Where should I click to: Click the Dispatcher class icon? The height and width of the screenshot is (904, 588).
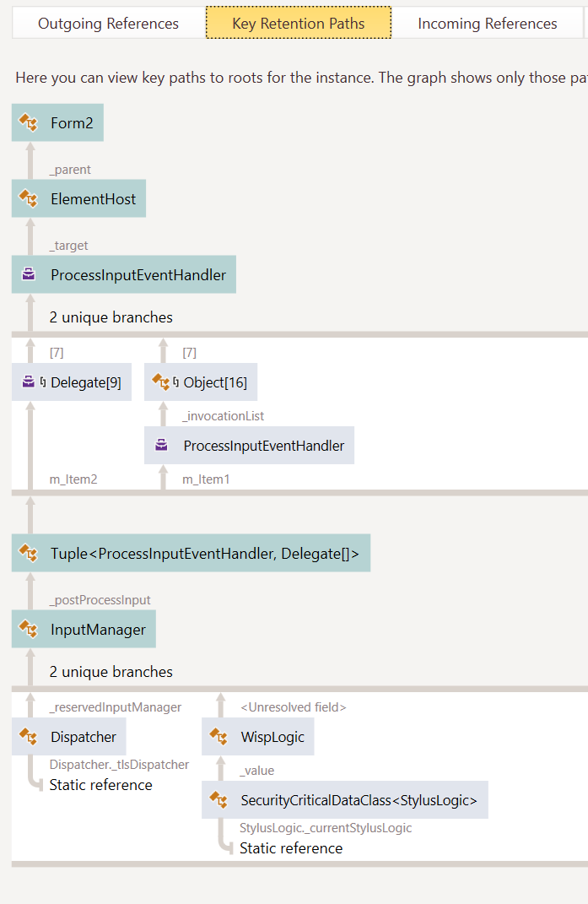tap(26, 736)
